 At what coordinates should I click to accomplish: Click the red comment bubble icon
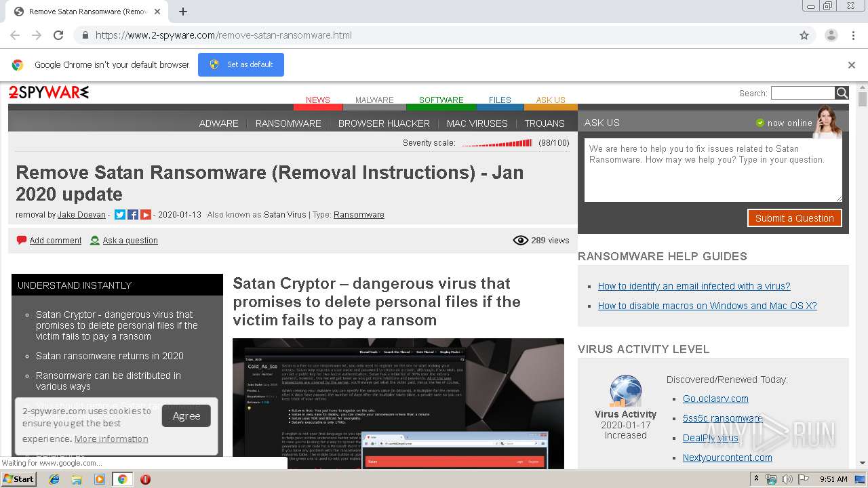tap(22, 240)
